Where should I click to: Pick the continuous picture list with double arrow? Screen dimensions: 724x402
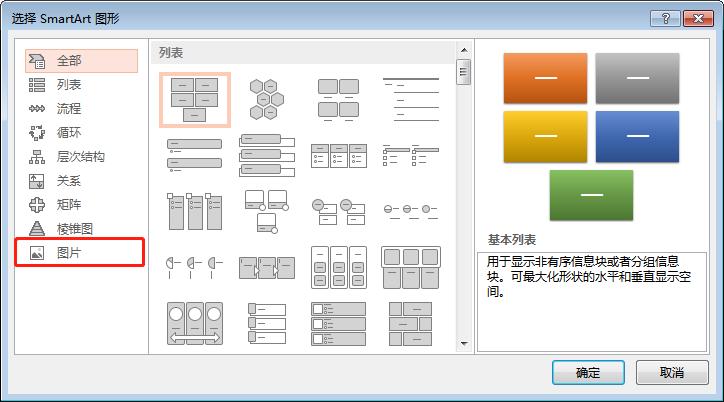[194, 324]
